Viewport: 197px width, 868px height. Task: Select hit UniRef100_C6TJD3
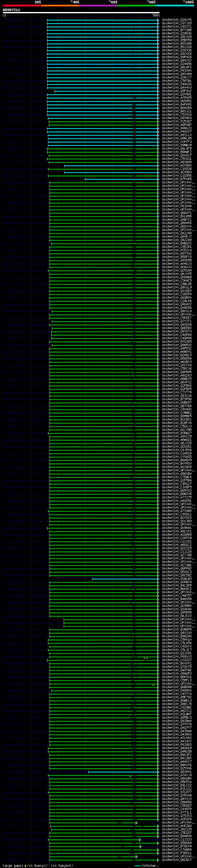pyautogui.click(x=177, y=23)
